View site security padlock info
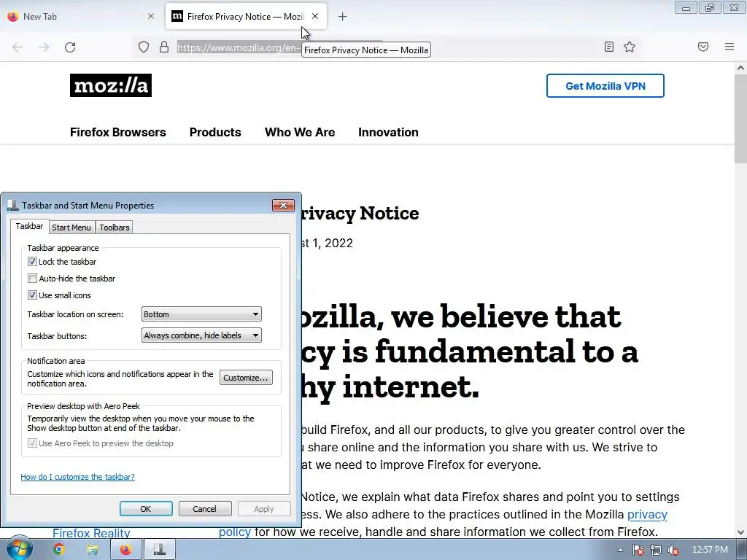The height and width of the screenshot is (560, 747). pos(164,47)
